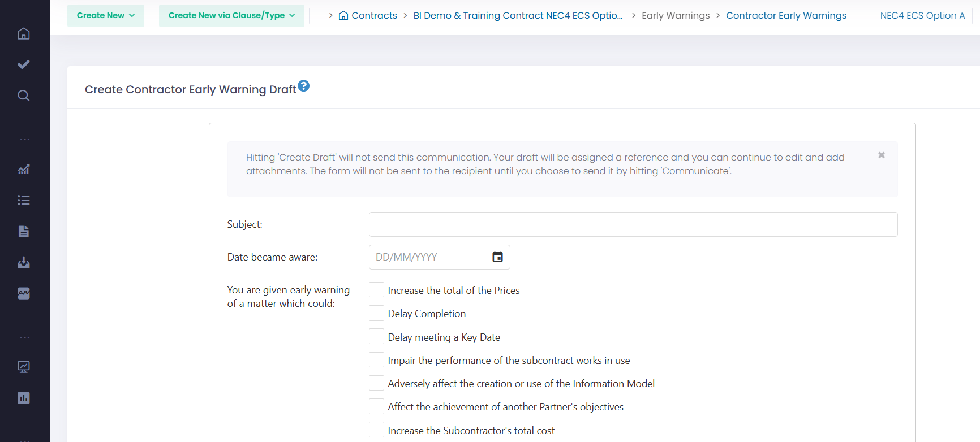Dismiss the draft information notice
The image size is (980, 442).
click(x=881, y=154)
